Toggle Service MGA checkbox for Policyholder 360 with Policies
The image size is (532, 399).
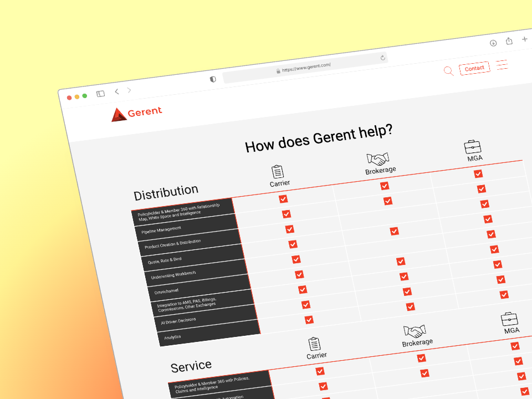pos(515,346)
